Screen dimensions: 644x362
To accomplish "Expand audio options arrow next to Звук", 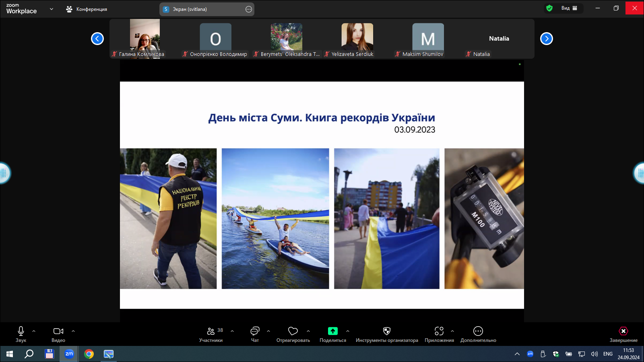I will click(34, 331).
